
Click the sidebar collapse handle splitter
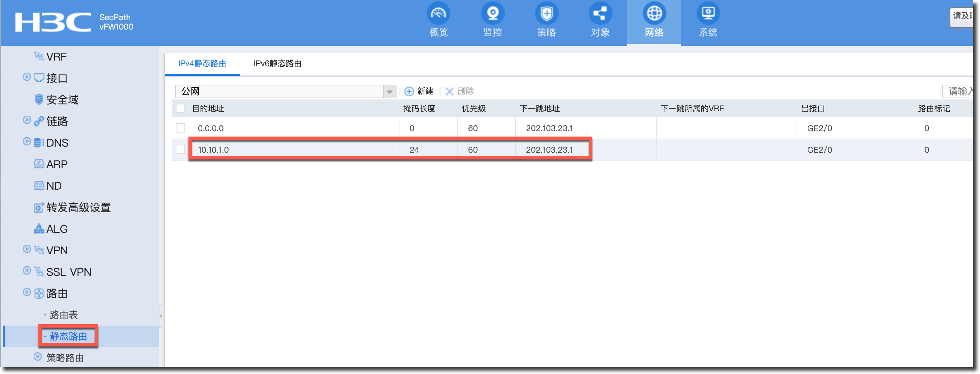[161, 315]
